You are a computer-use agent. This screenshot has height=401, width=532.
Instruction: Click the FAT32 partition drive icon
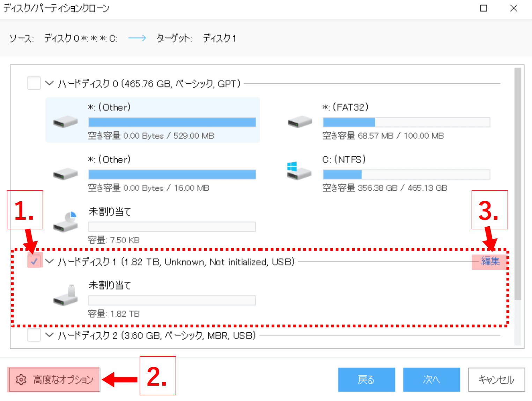pyautogui.click(x=300, y=122)
